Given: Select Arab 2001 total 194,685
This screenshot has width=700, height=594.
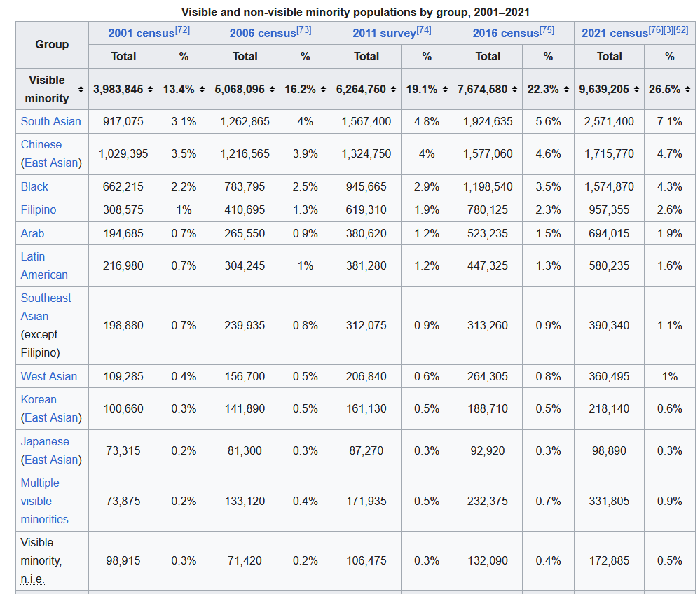Looking at the screenshot, I should tap(123, 233).
